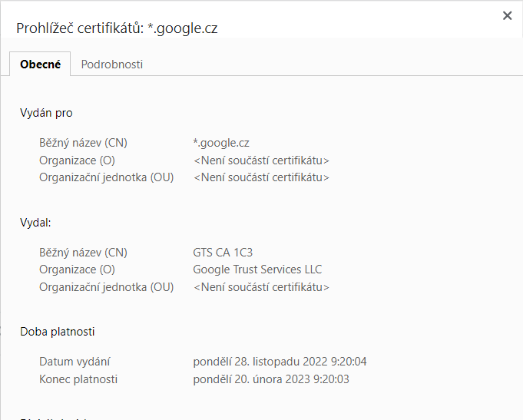
Task: Click the Datum vydání label
Action: pyautogui.click(x=74, y=362)
